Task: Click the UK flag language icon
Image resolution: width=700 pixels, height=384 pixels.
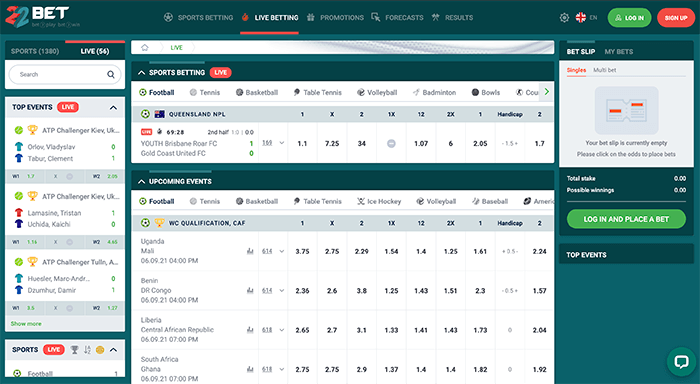Action: pos(581,17)
